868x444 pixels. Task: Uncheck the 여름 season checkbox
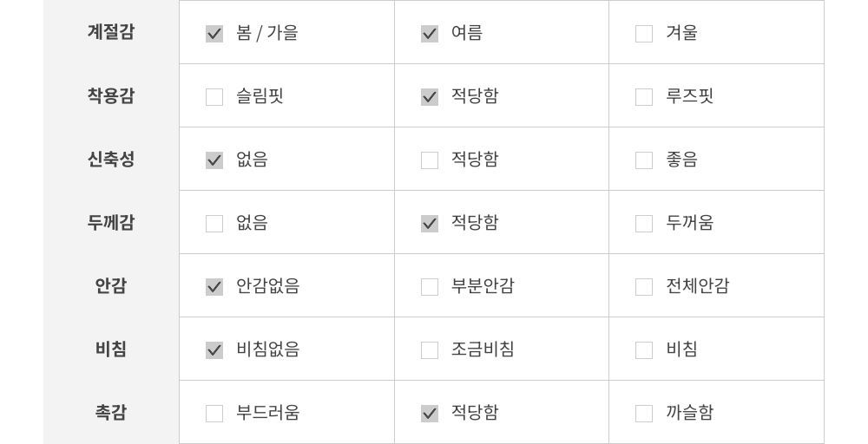click(x=430, y=34)
